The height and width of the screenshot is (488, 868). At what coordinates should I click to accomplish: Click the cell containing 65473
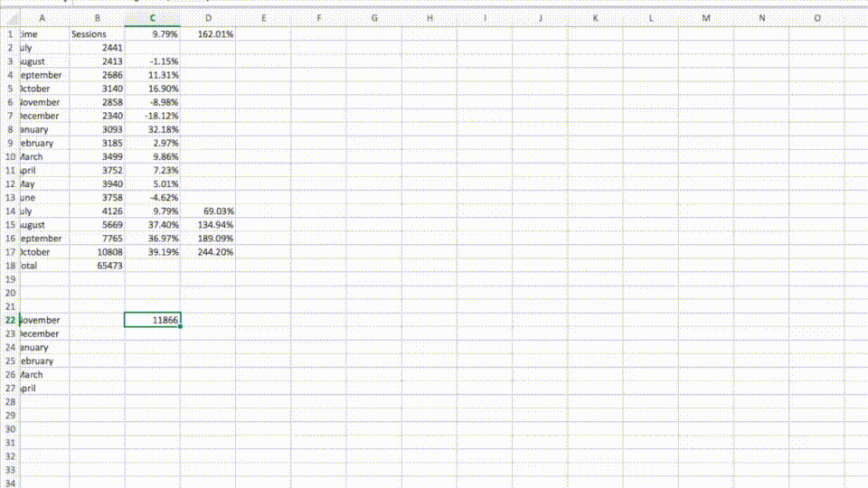tap(97, 266)
